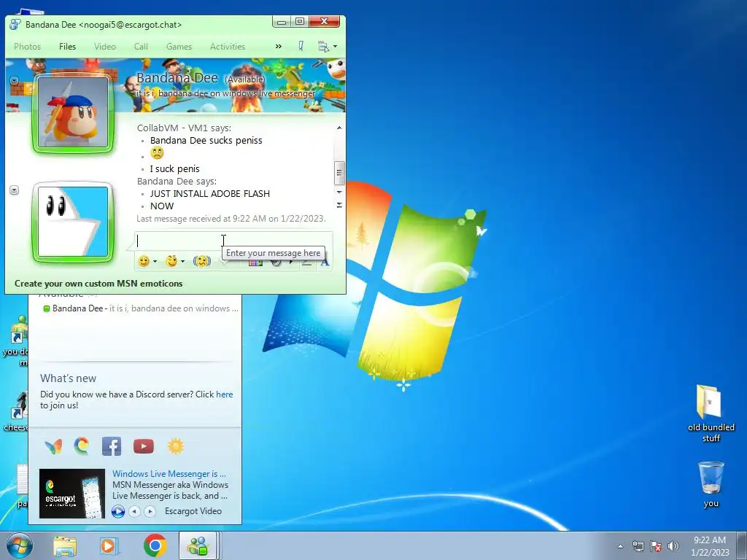Select the 'chees' desktop shortcut

coord(17,411)
